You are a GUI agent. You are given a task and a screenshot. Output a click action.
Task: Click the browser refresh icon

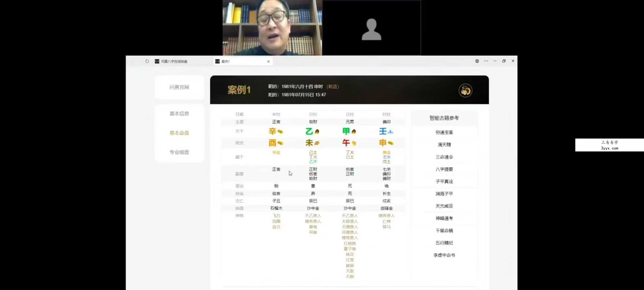point(147,61)
